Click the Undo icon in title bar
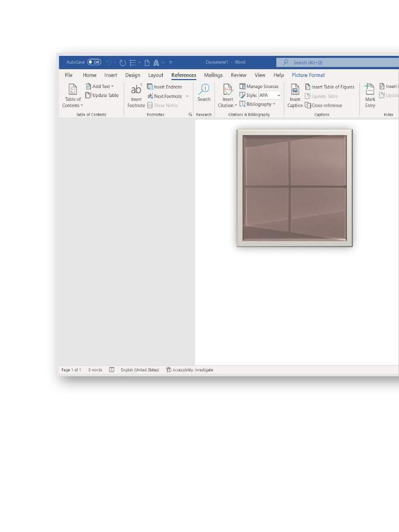399x532 pixels. (109, 62)
